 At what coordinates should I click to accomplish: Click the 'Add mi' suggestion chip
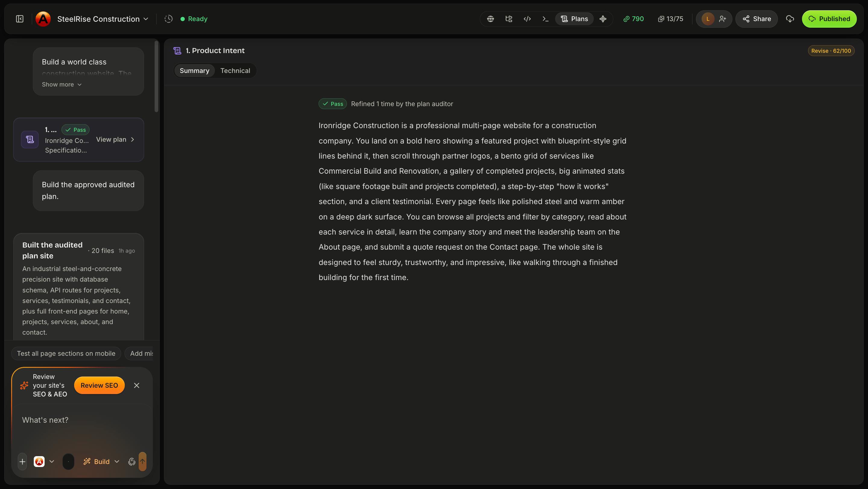coord(139,354)
